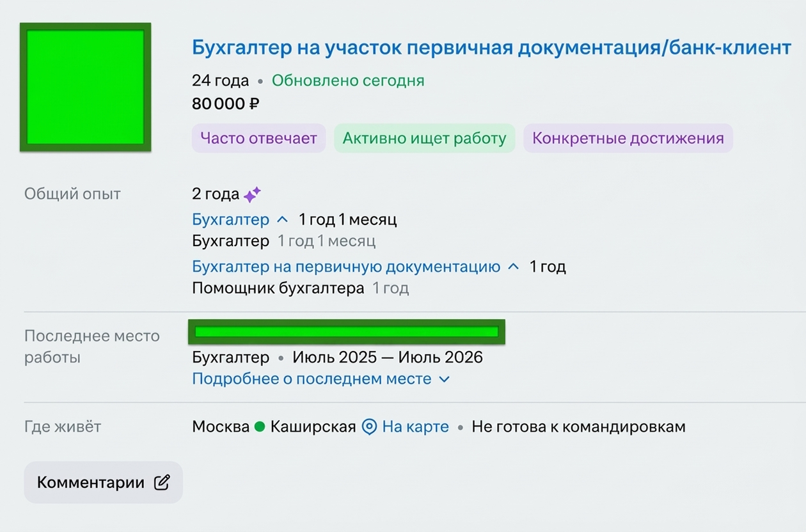Click the green metro dot by 'Каширская'

click(x=259, y=426)
